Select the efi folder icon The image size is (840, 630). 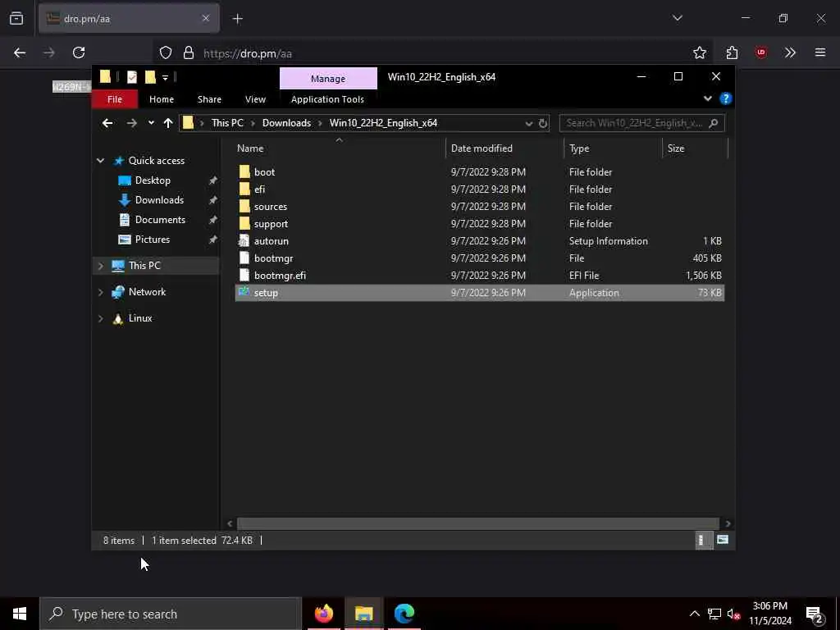[244, 189]
